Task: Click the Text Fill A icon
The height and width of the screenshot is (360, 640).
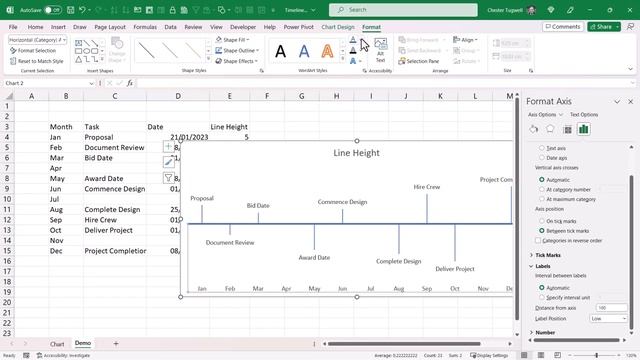Action: tap(353, 40)
